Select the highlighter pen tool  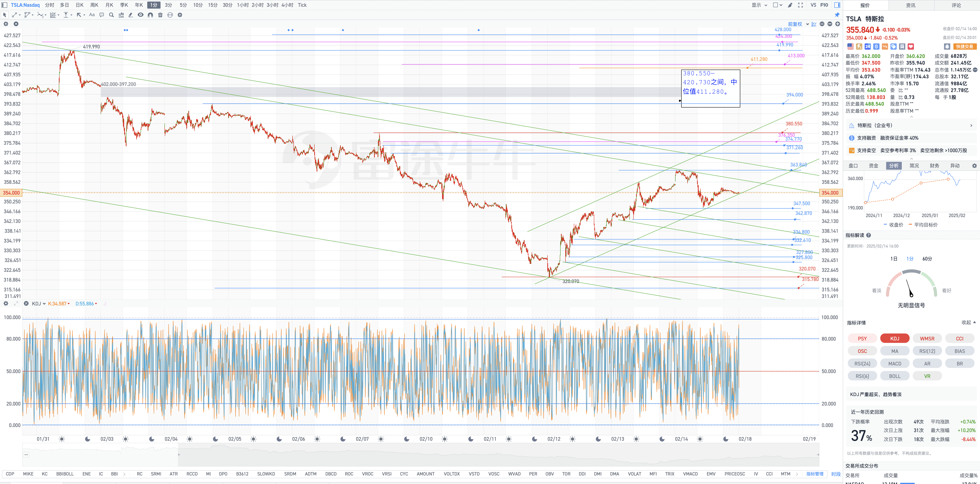130,15
